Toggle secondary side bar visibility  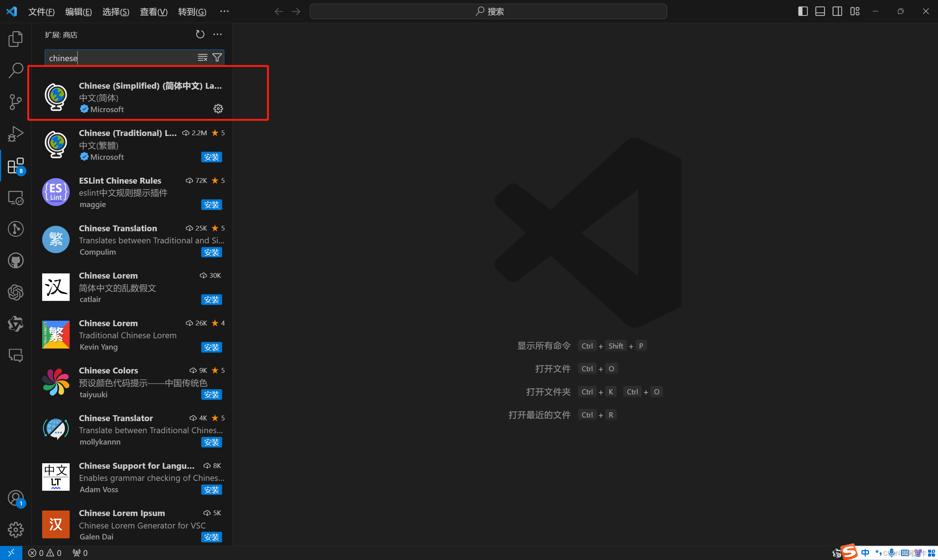click(837, 11)
